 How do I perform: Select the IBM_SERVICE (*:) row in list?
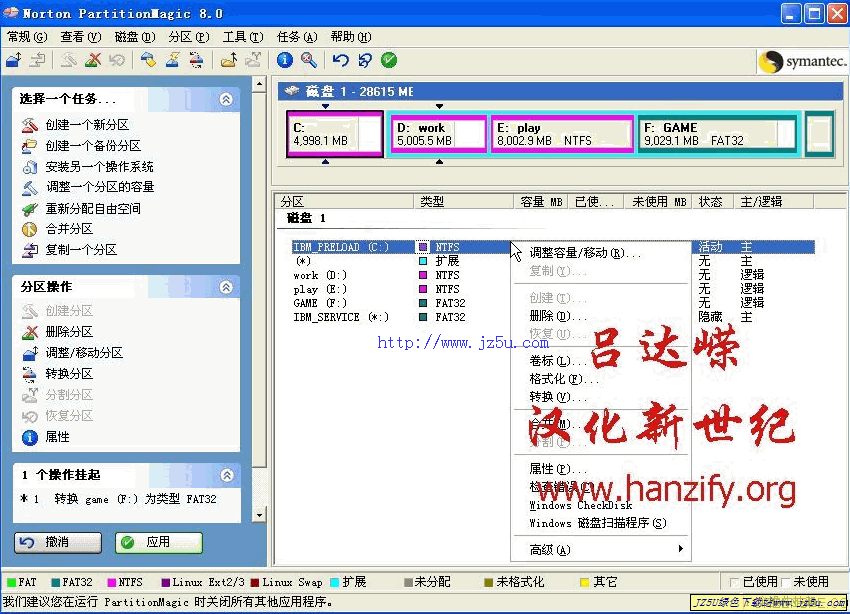pos(553,317)
